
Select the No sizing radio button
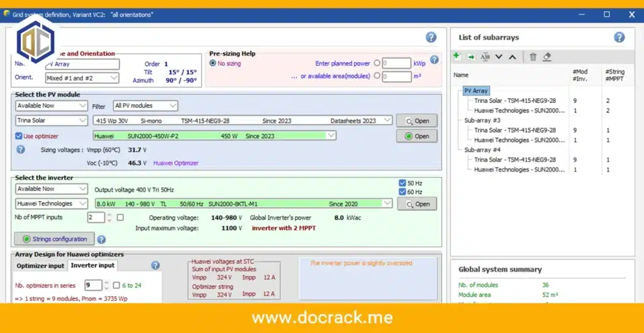pos(213,63)
